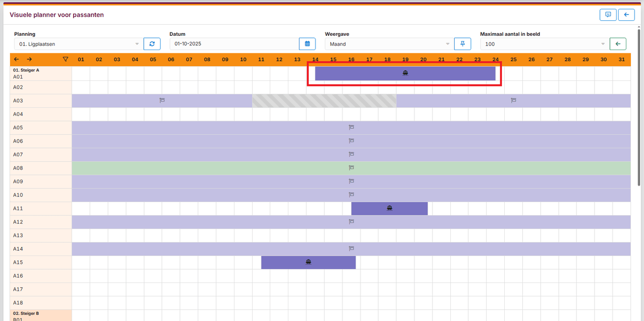The image size is (644, 321).
Task: Go to previous period with the left arrow
Action: coord(17,59)
